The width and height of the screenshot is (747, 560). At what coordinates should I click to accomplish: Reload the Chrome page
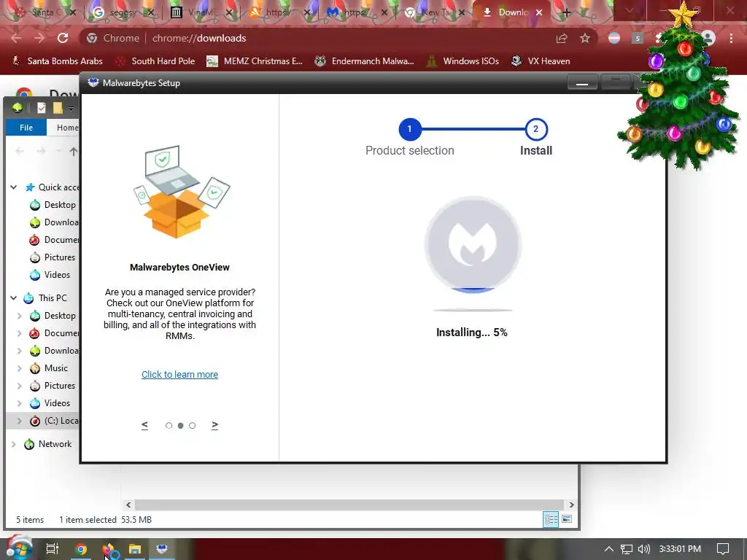point(63,38)
